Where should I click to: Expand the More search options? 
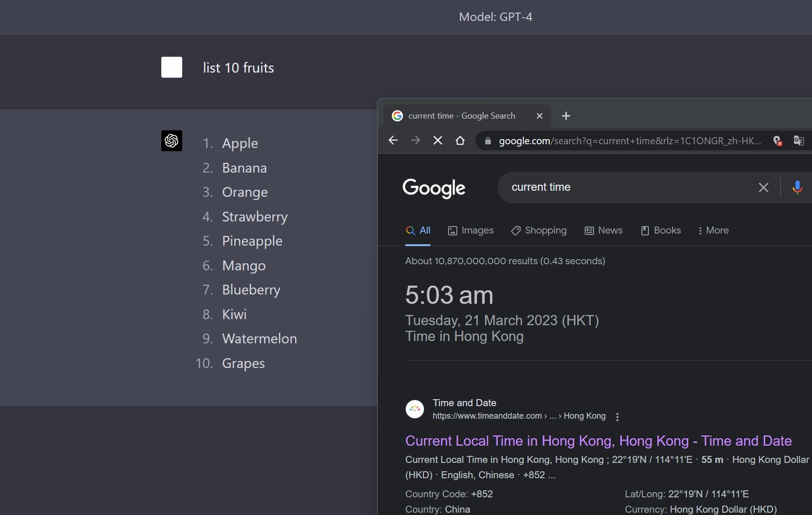713,230
